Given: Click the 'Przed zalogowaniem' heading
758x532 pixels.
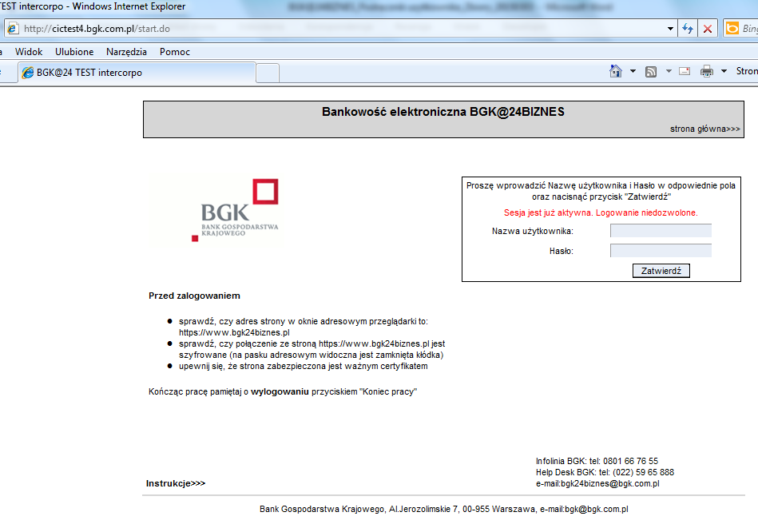Looking at the screenshot, I should [x=194, y=296].
